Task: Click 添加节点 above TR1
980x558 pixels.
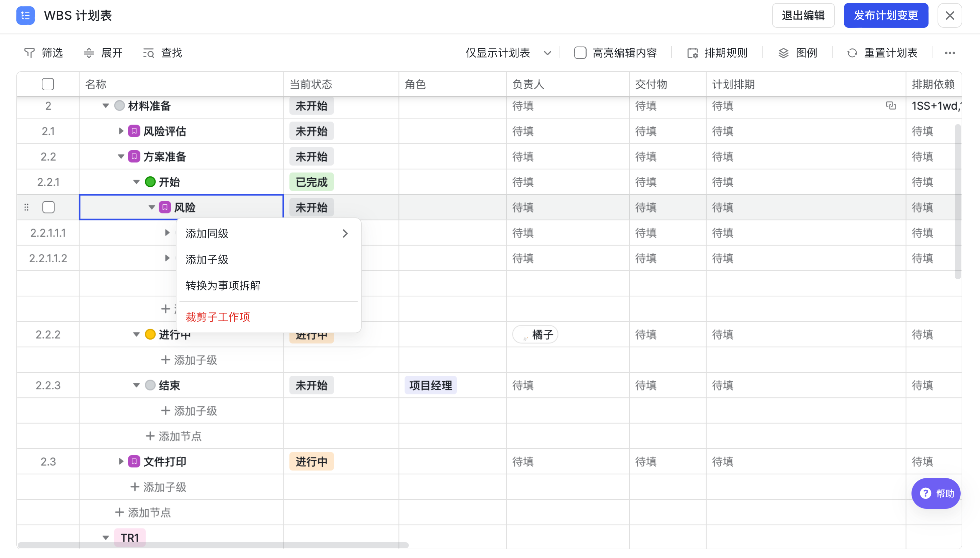Action: [x=143, y=512]
